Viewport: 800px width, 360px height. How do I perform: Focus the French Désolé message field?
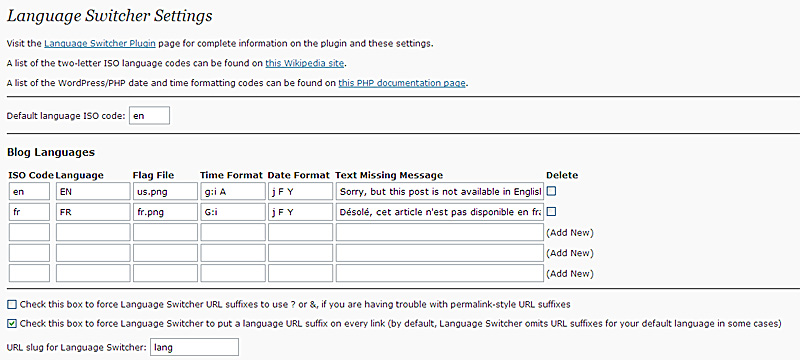(439, 212)
